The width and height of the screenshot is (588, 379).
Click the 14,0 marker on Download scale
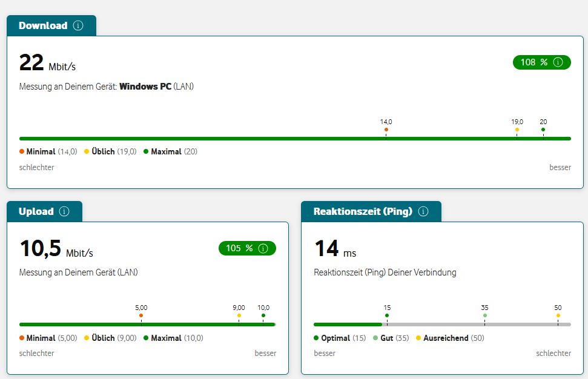click(x=386, y=129)
